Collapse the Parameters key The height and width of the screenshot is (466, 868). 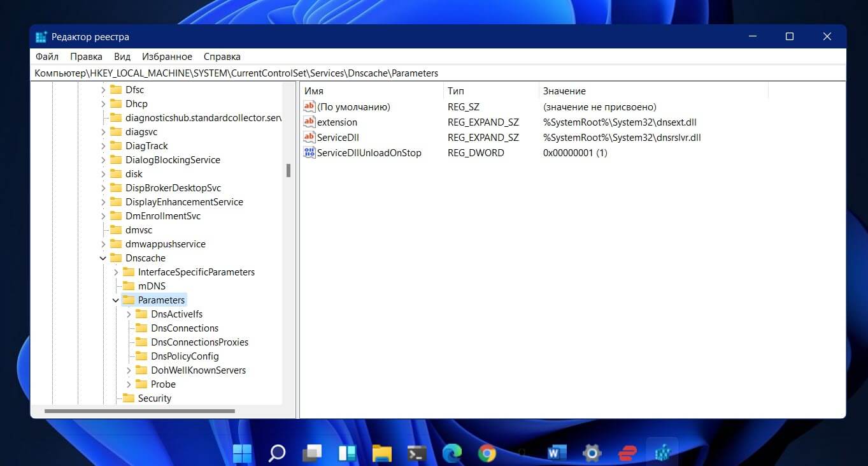pyautogui.click(x=116, y=300)
